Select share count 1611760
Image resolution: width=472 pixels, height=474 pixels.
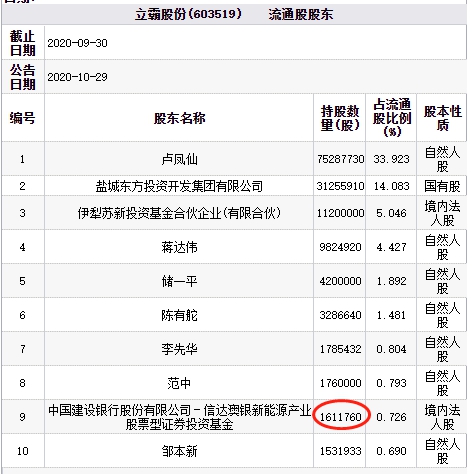pos(340,417)
